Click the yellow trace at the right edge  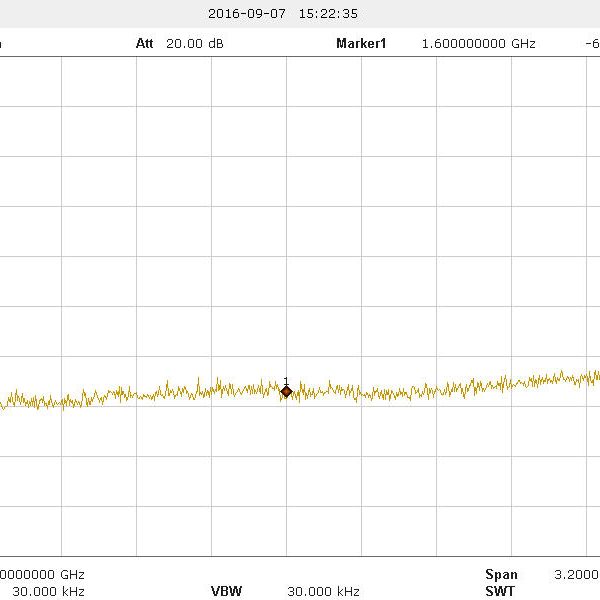click(594, 376)
